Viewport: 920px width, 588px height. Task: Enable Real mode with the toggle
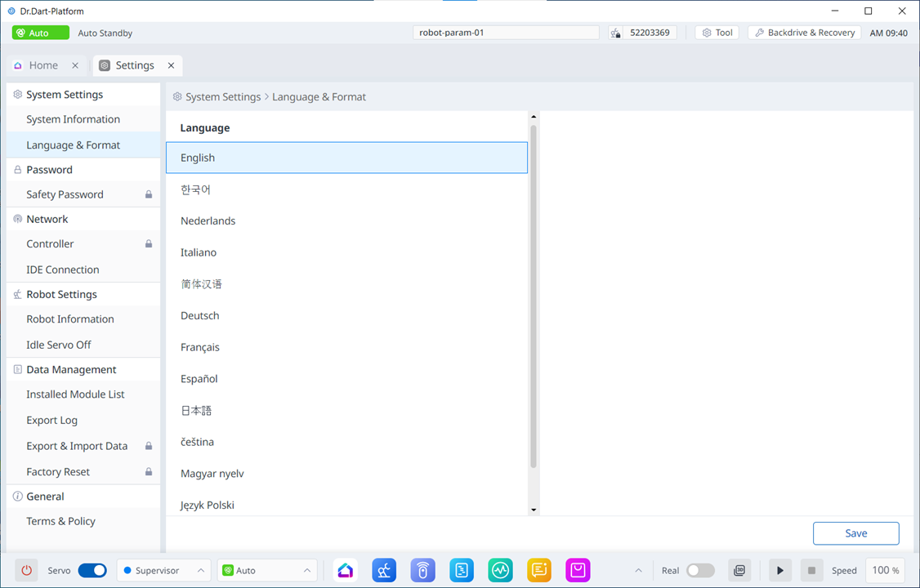(699, 570)
